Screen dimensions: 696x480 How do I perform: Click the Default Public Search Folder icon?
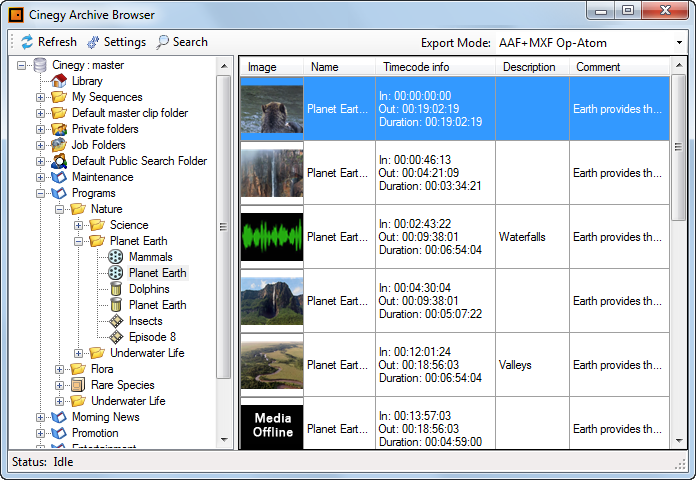coord(59,161)
